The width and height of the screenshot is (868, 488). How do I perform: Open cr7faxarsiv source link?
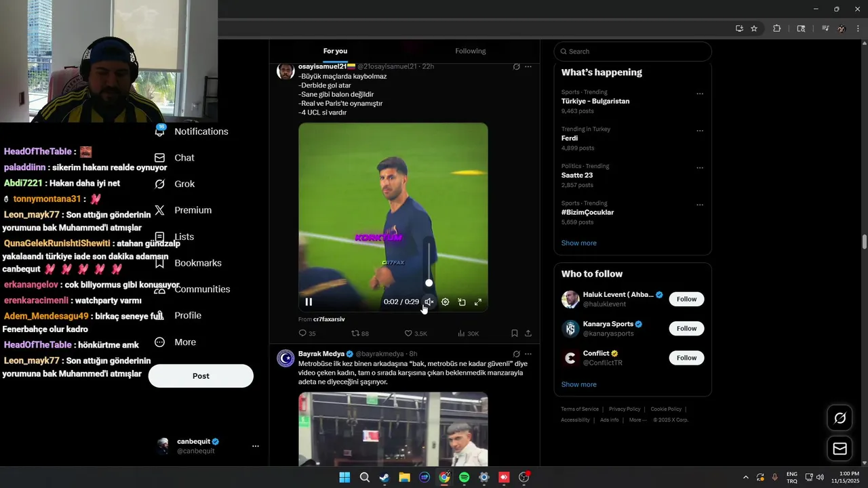329,319
